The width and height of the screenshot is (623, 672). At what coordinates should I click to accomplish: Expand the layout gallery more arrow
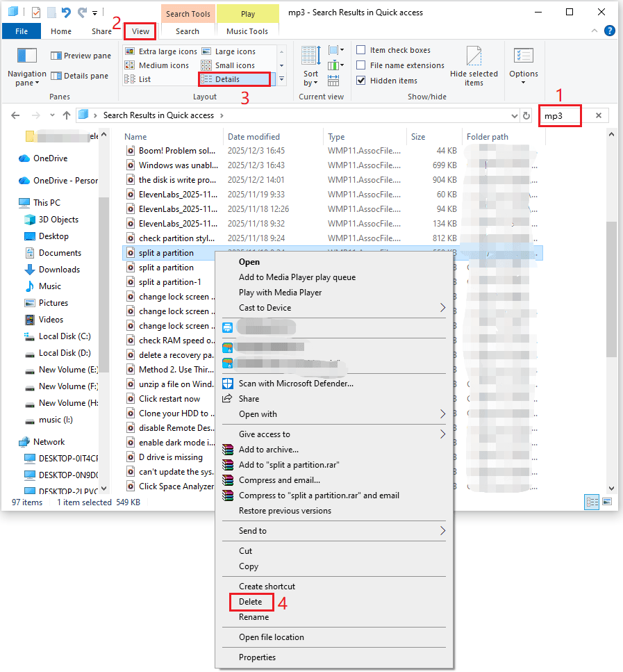281,79
